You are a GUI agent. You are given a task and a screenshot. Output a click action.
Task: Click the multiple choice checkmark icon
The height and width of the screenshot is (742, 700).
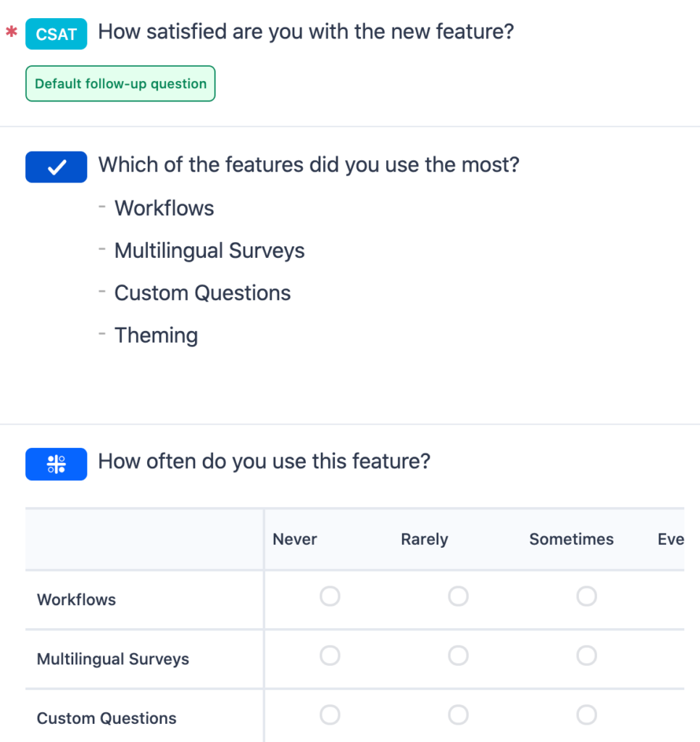[x=56, y=167]
